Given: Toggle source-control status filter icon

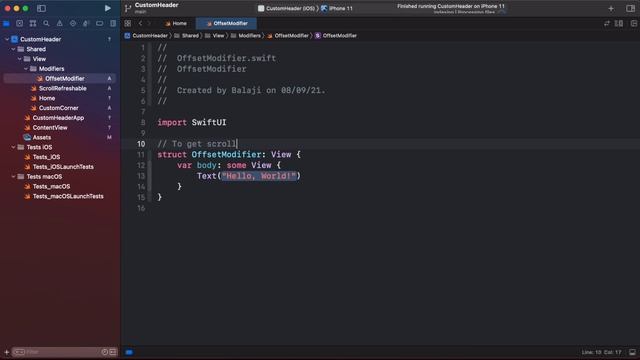Looking at the screenshot, I should click(x=113, y=352).
